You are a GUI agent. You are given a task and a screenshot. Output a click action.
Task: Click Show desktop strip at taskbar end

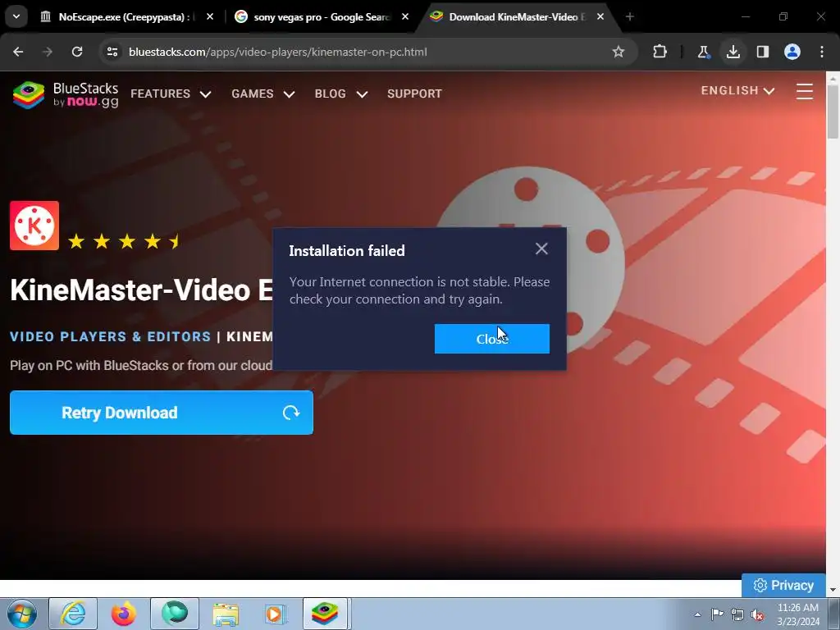tap(834, 614)
